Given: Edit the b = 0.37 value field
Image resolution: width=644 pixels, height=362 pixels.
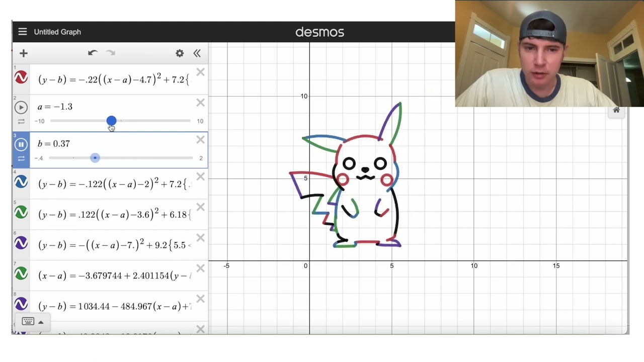Looking at the screenshot, I should click(x=53, y=144).
